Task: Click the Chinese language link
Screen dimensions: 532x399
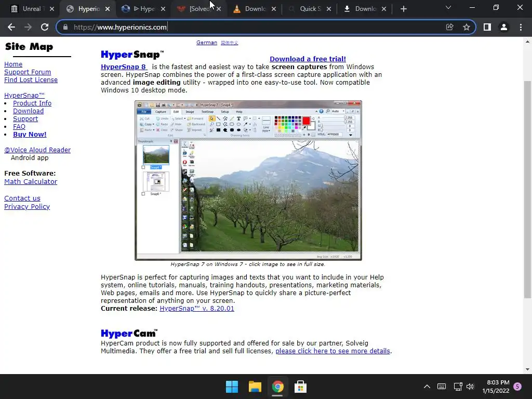Action: click(x=229, y=43)
